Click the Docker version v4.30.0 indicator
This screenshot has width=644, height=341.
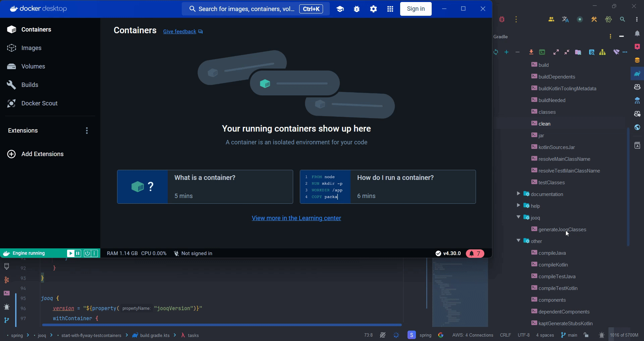(x=448, y=253)
